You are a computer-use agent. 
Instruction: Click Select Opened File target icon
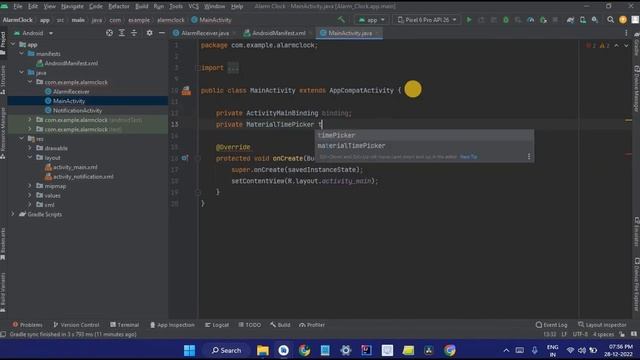[x=109, y=33]
